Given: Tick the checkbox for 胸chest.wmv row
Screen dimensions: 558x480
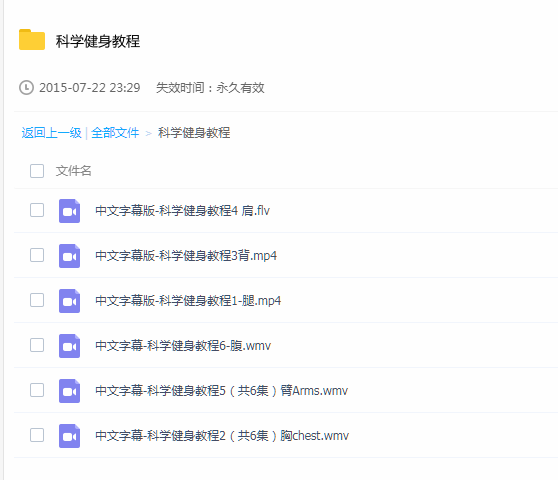Looking at the screenshot, I should (x=37, y=435).
